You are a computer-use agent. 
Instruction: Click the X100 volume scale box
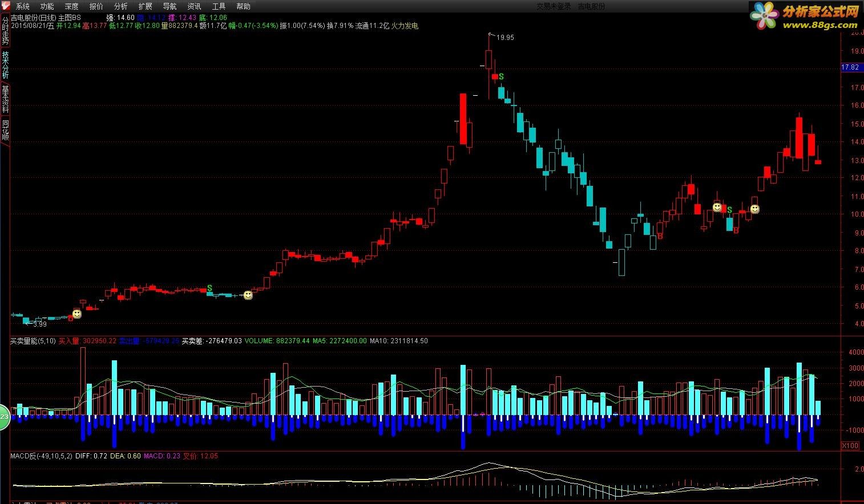[850, 446]
